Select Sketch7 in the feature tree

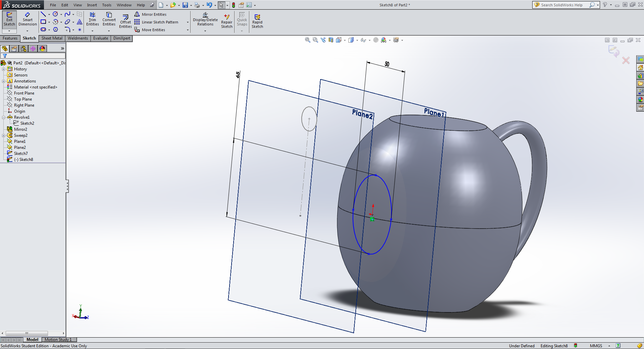21,154
